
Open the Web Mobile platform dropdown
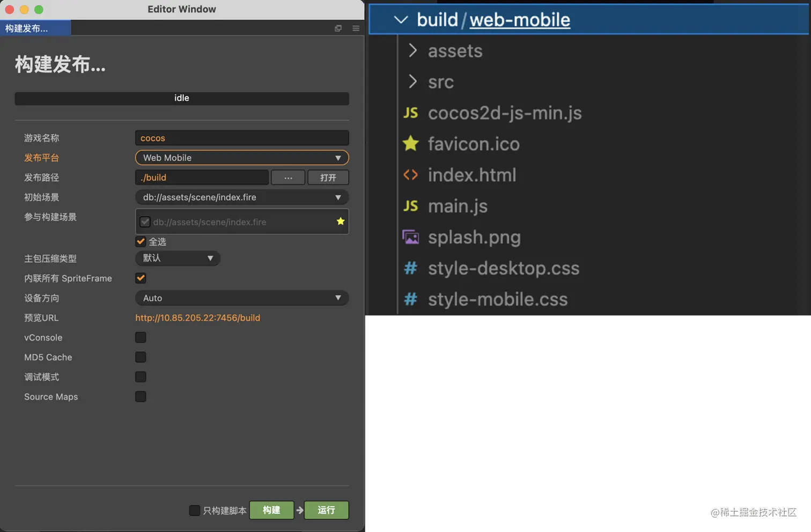[x=242, y=158]
